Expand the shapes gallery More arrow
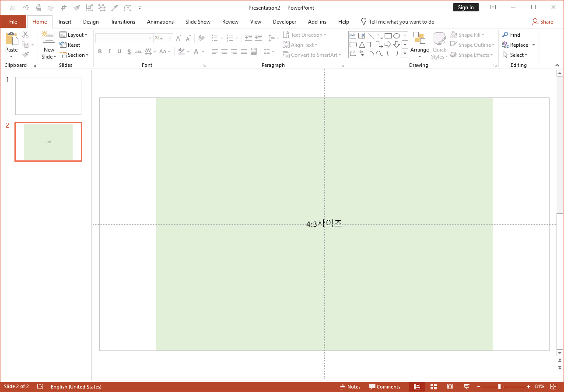Image resolution: width=564 pixels, height=392 pixels. [405, 53]
